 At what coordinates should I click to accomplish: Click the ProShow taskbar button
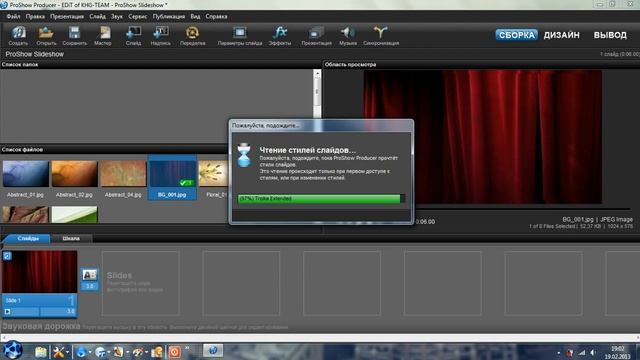coord(213,351)
